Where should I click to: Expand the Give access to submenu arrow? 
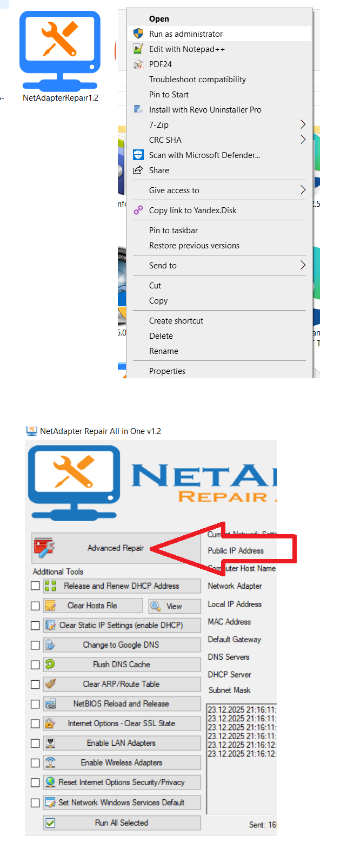tap(303, 190)
